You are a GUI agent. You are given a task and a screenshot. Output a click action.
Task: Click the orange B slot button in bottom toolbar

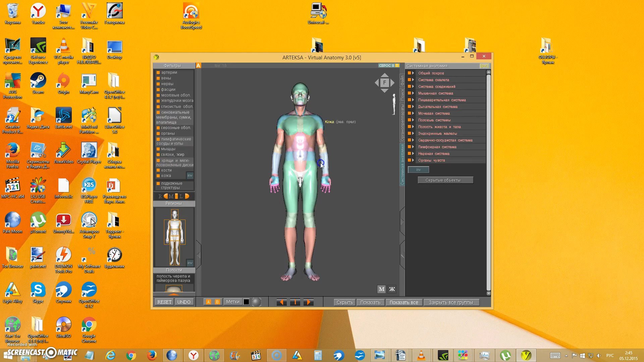tap(217, 302)
